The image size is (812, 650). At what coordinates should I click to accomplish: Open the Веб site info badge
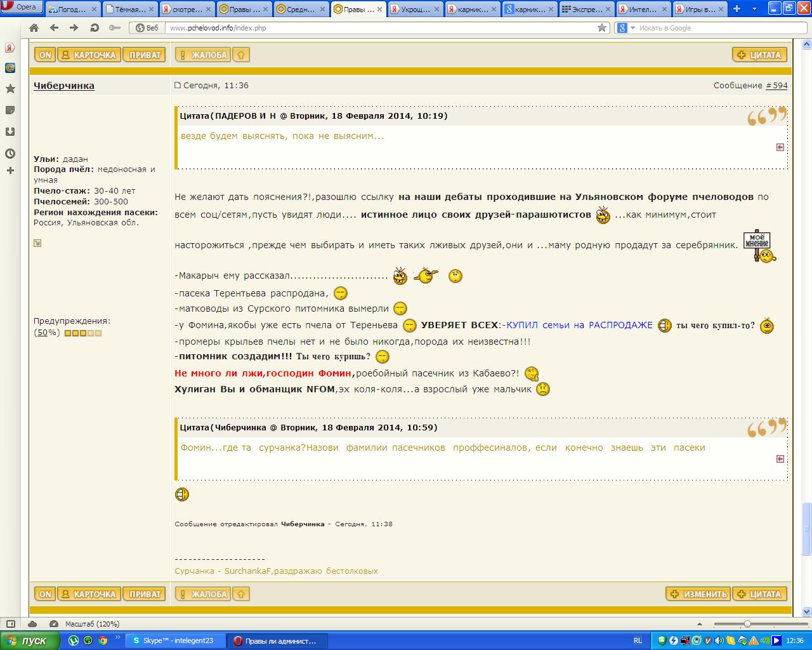tap(147, 28)
